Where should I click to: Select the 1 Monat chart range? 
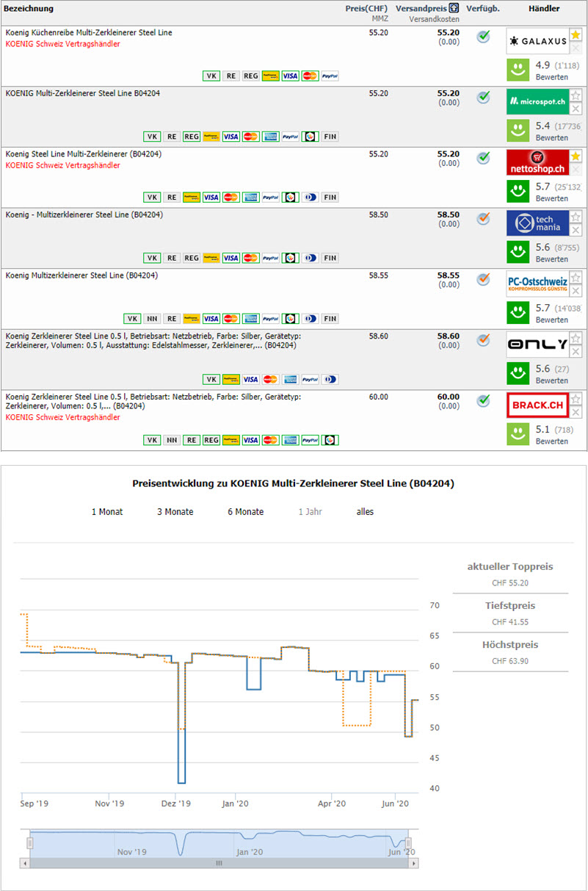(107, 512)
